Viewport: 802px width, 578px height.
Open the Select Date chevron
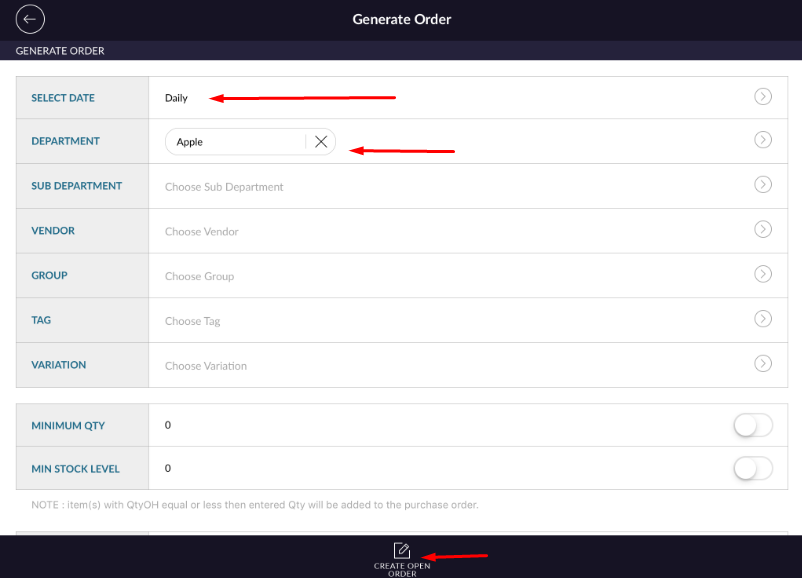click(x=763, y=97)
